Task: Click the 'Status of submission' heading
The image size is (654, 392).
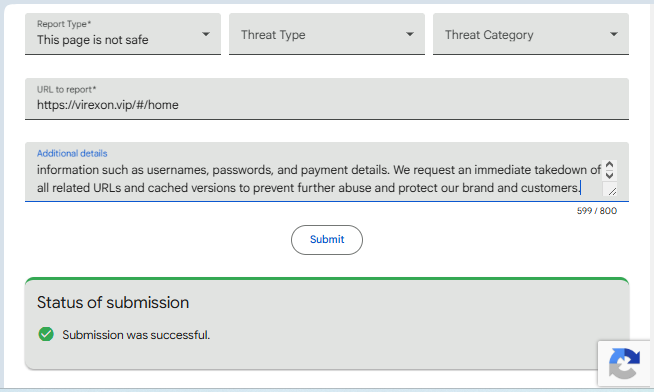Action: 113,302
